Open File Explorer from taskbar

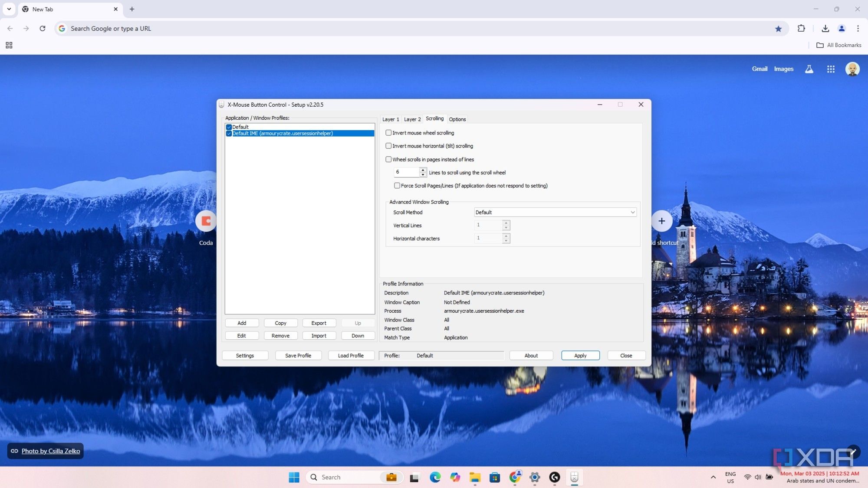(475, 477)
